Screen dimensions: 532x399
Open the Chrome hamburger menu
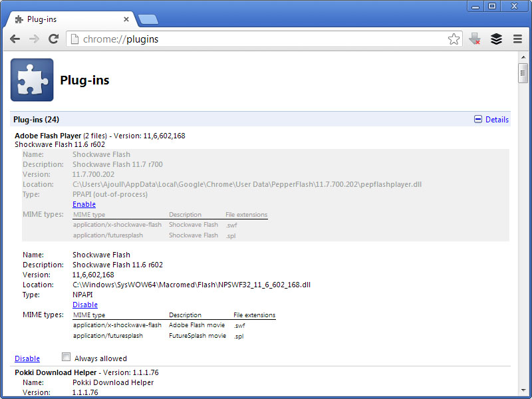tap(517, 39)
